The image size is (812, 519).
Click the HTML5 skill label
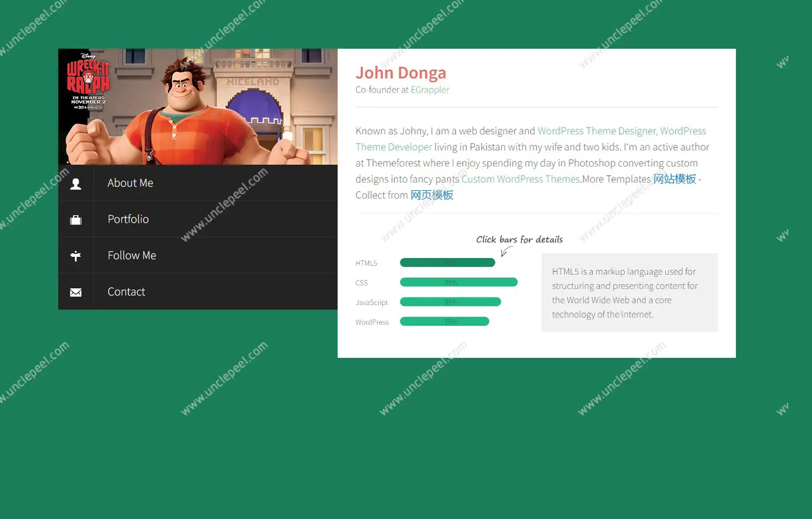(x=366, y=263)
